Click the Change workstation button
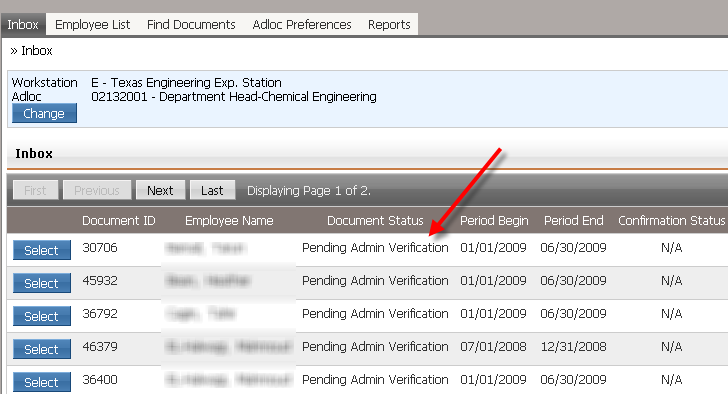Viewport: 728px width, 394px height. click(44, 114)
